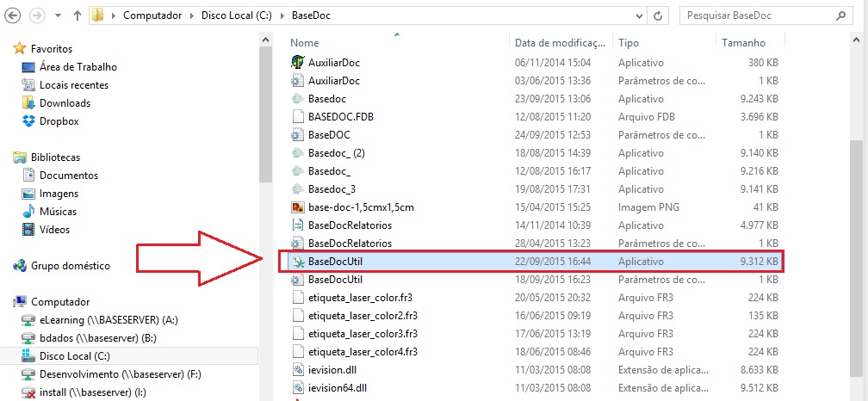Click the Up directory arrow icon

click(77, 16)
